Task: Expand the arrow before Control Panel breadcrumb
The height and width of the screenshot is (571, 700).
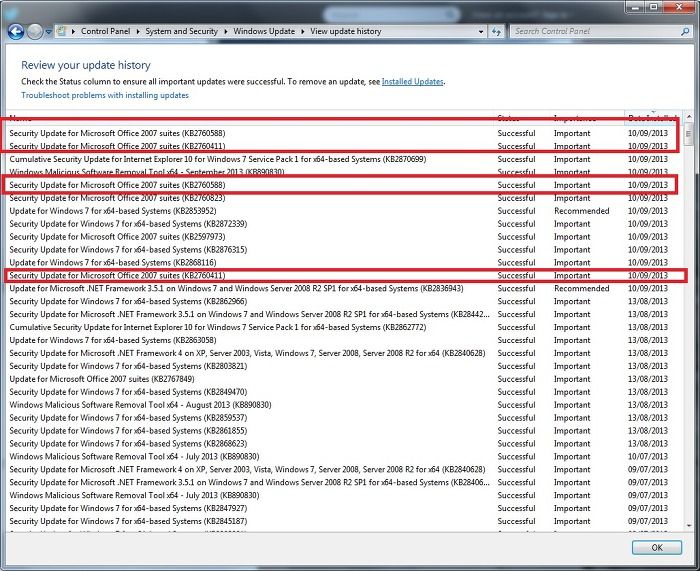Action: [x=73, y=31]
